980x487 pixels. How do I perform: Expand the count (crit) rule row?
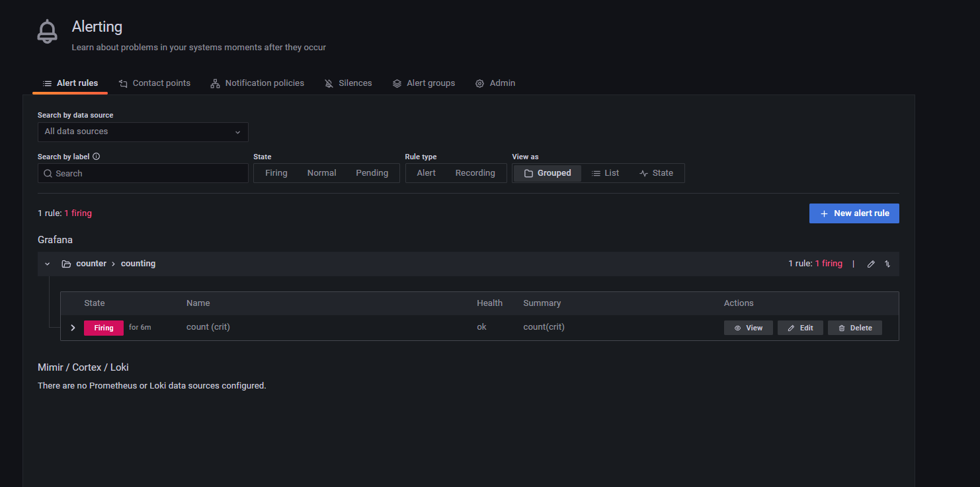point(73,327)
